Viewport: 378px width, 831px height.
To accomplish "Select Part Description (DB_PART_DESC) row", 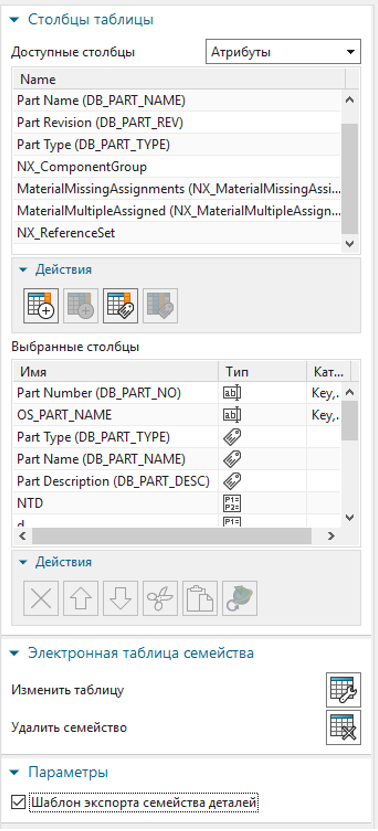I will 177,481.
